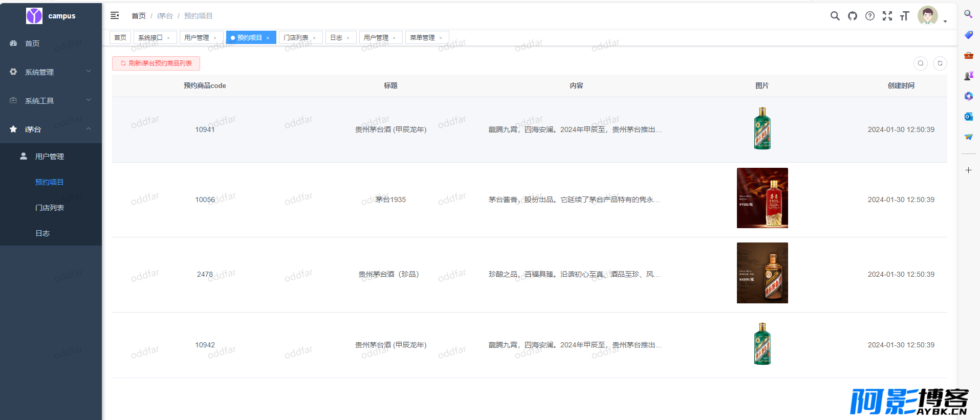Viewport: 980px width, 420px height.
Task: Expand the 系统管理 menu chevron
Action: tap(89, 71)
